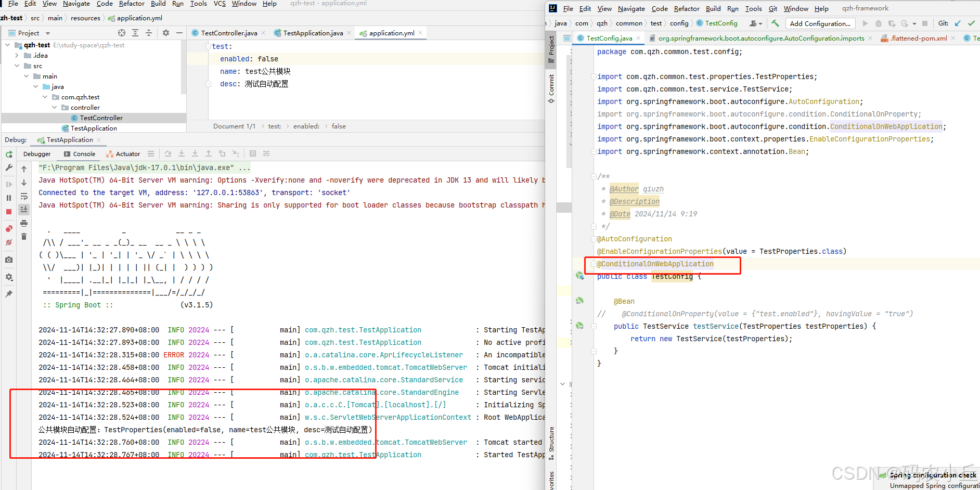
Task: Clear console output using the trash icon
Action: [x=23, y=237]
